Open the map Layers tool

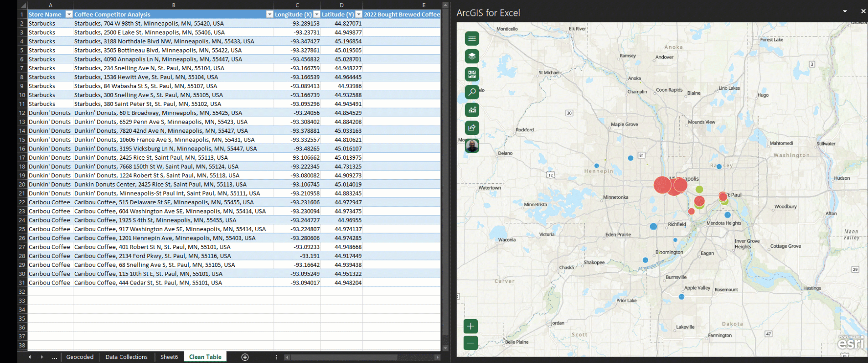(x=472, y=57)
